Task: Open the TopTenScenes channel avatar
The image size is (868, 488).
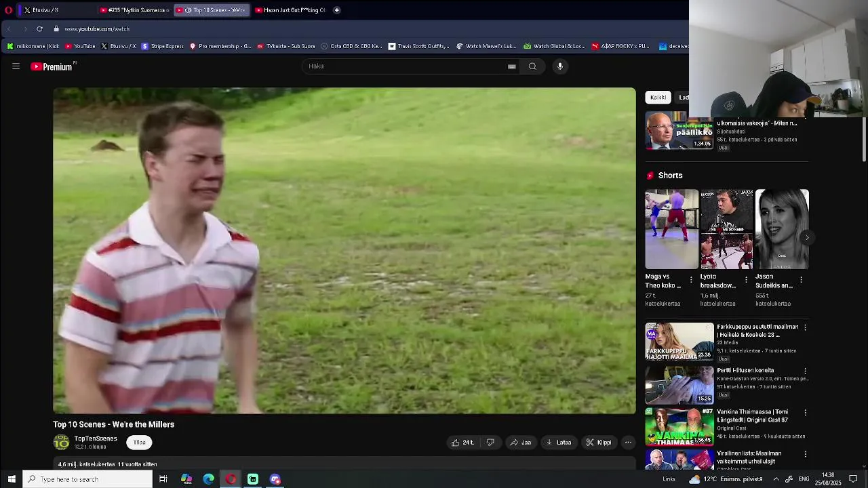Action: coord(61,443)
